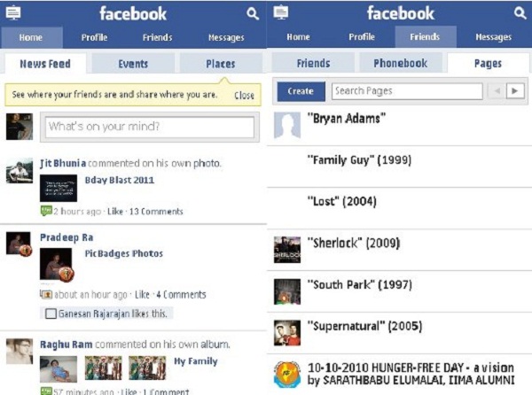The image size is (532, 395).
Task: Click the comment icon under Bday Blast 2011
Action: pos(46,211)
